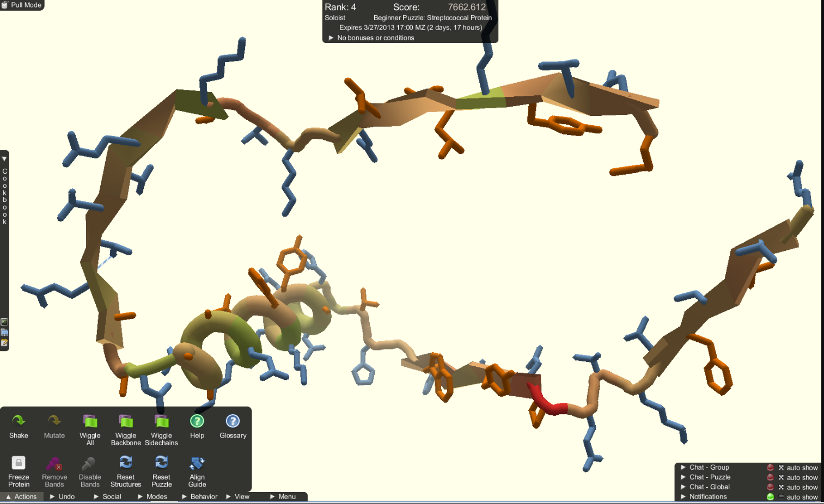
Task: Click the Pull Mode hand icon
Action: click(x=5, y=5)
